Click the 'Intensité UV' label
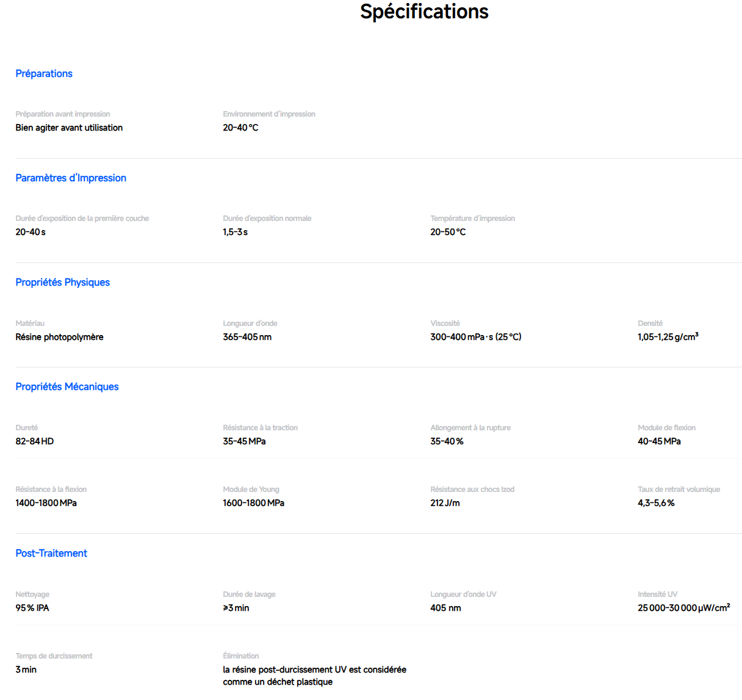Viewport: 742px width, 700px height. (x=657, y=594)
